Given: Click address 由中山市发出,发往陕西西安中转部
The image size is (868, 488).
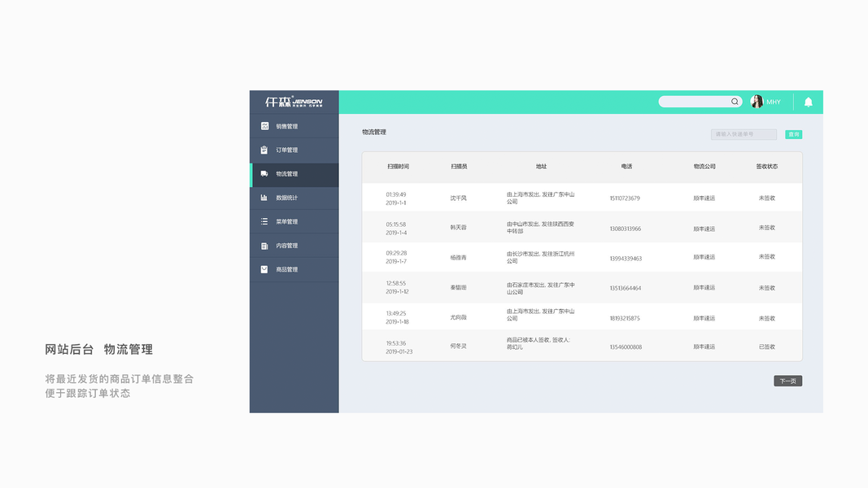Looking at the screenshot, I should coord(540,228).
